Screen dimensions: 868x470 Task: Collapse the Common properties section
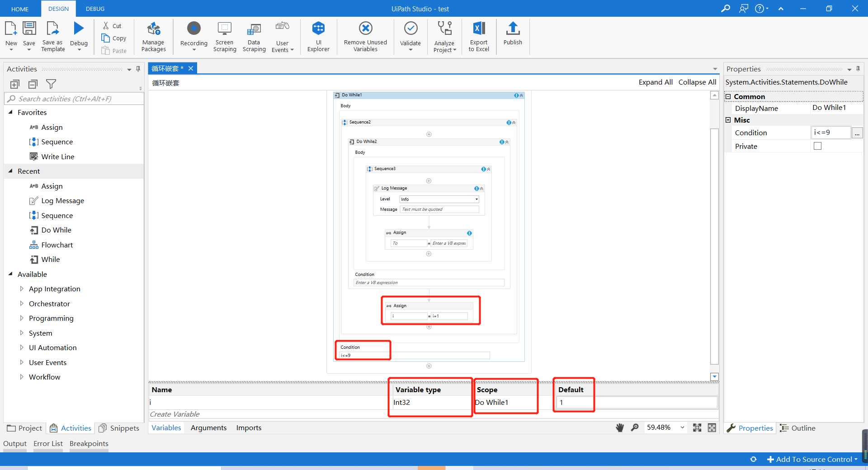[728, 96]
